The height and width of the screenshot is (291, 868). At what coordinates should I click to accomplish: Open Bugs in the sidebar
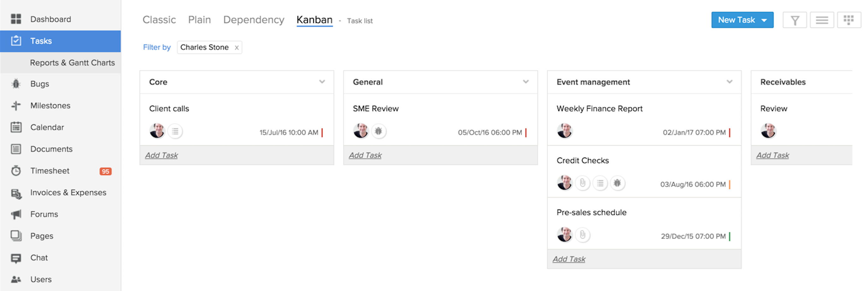[39, 84]
